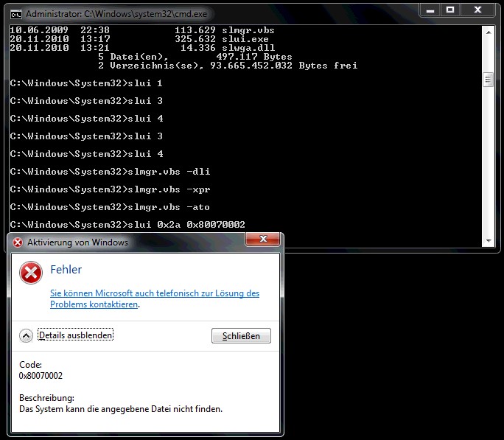This screenshot has width=504, height=440.
Task: Click the console vertical scrollbar thumb
Action: (x=489, y=80)
